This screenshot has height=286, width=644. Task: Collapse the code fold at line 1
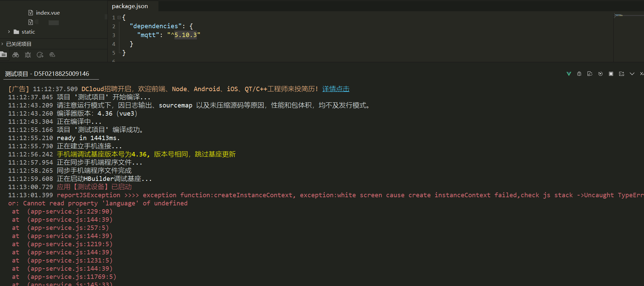point(119,17)
